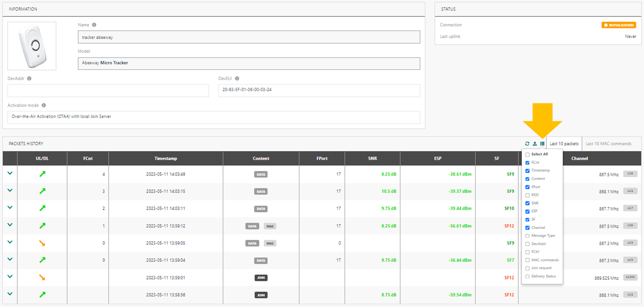Image resolution: width=644 pixels, height=307 pixels.
Task: Click the Activation mode info icon
Action: pyautogui.click(x=44, y=105)
